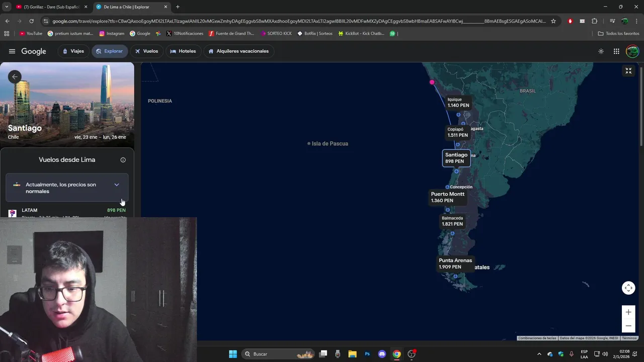644x362 pixels.
Task: Open the Windows Start menu
Action: (x=232, y=354)
